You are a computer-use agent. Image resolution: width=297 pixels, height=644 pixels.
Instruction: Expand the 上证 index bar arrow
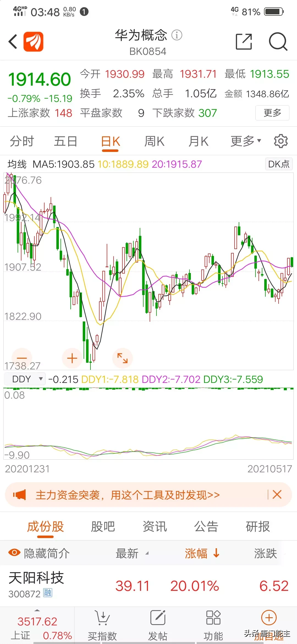coord(37,610)
